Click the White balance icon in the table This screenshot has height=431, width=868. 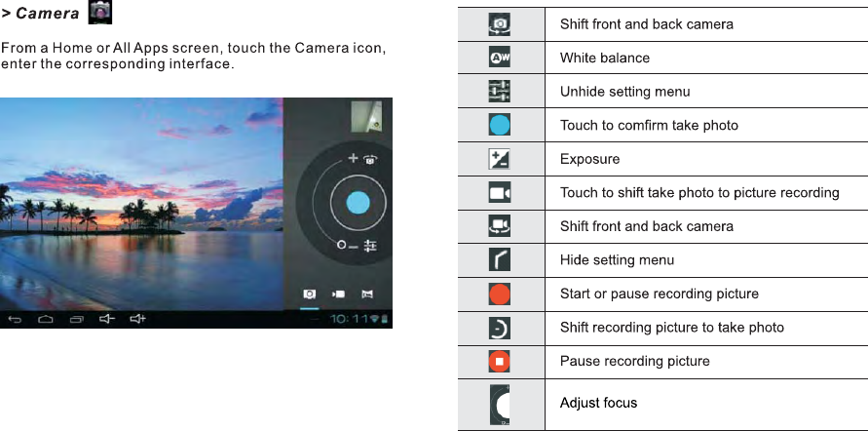tap(500, 58)
